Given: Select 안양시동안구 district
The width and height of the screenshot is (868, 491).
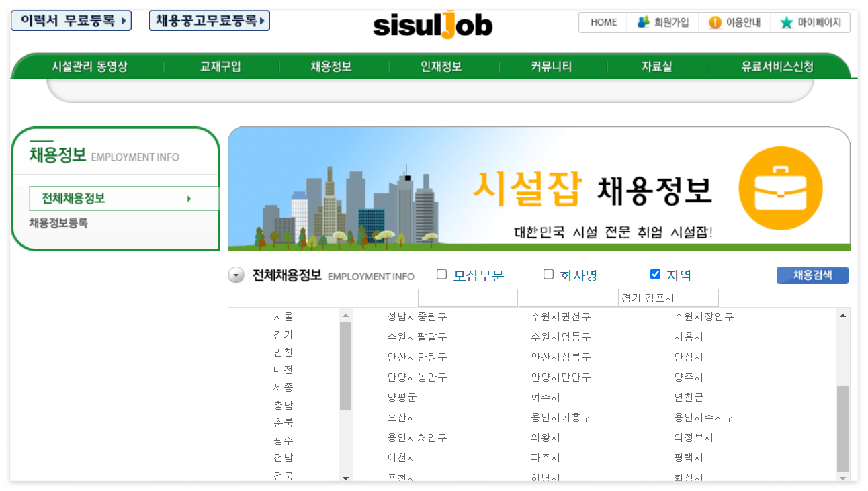Looking at the screenshot, I should [417, 377].
